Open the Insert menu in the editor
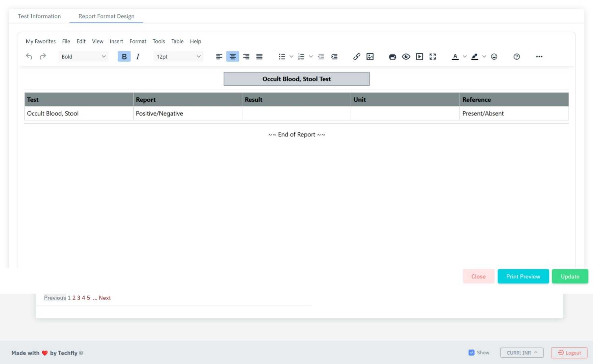Image resolution: width=593 pixels, height=364 pixels. pos(116,41)
